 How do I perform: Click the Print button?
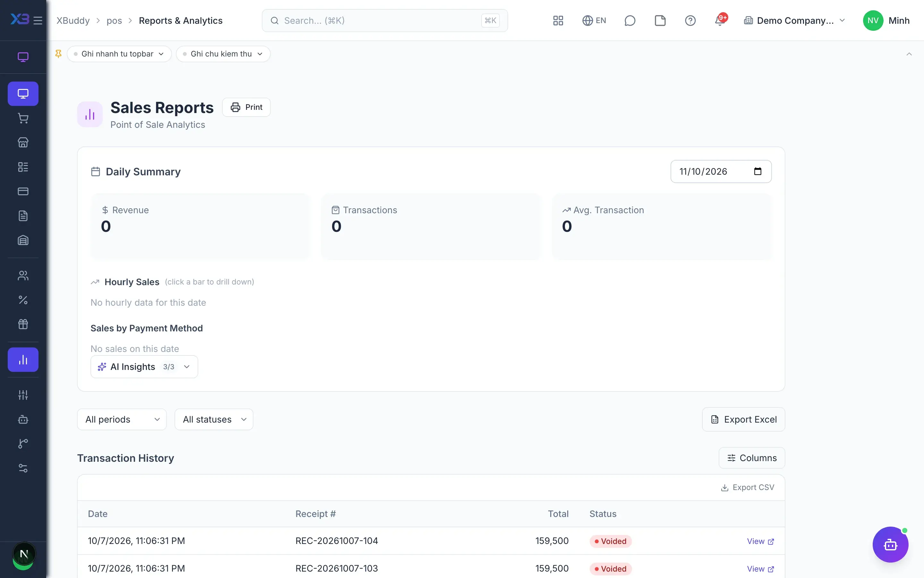tap(246, 107)
